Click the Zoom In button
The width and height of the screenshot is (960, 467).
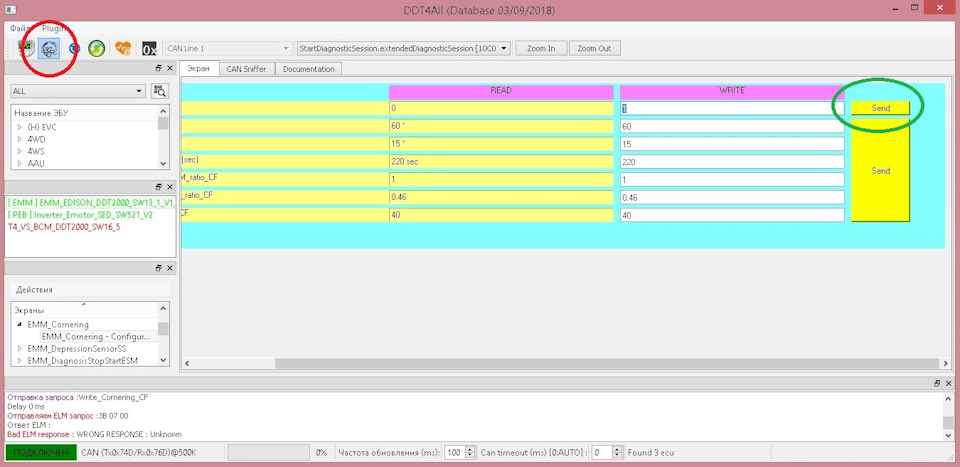[541, 48]
